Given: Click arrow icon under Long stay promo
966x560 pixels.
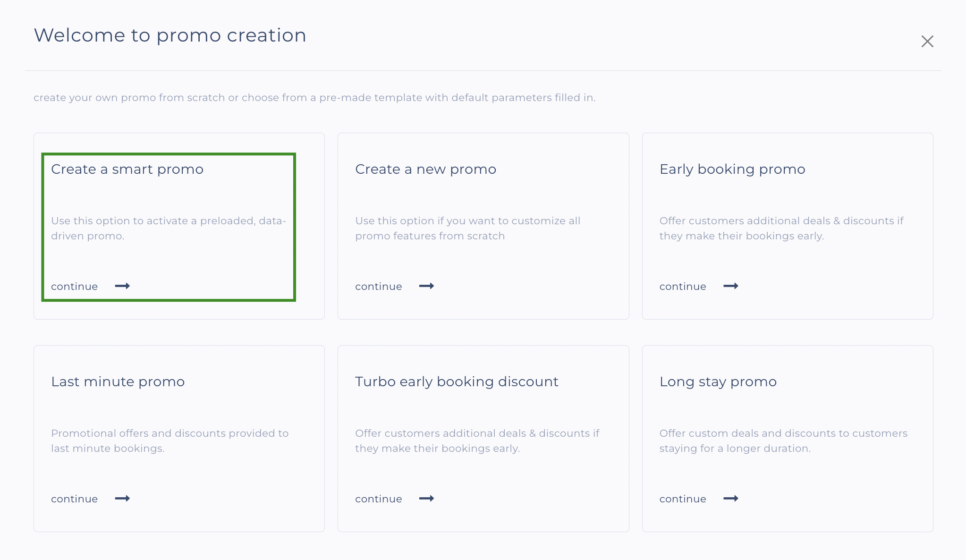Looking at the screenshot, I should (730, 499).
